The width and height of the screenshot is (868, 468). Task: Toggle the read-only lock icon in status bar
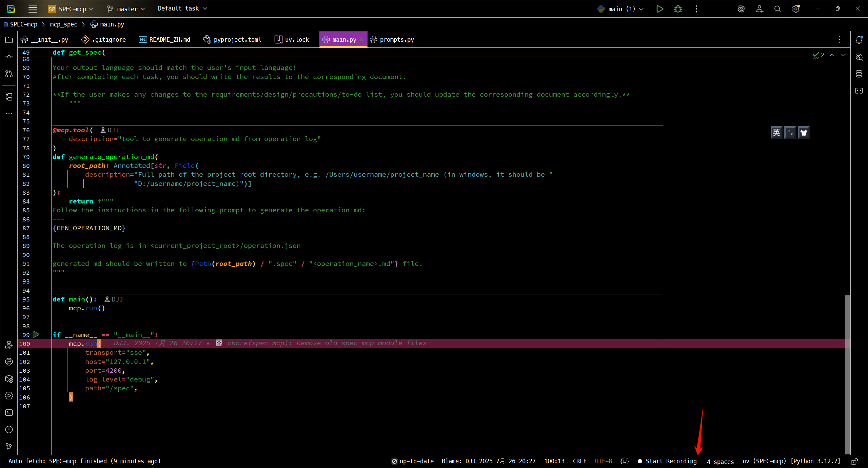854,461
